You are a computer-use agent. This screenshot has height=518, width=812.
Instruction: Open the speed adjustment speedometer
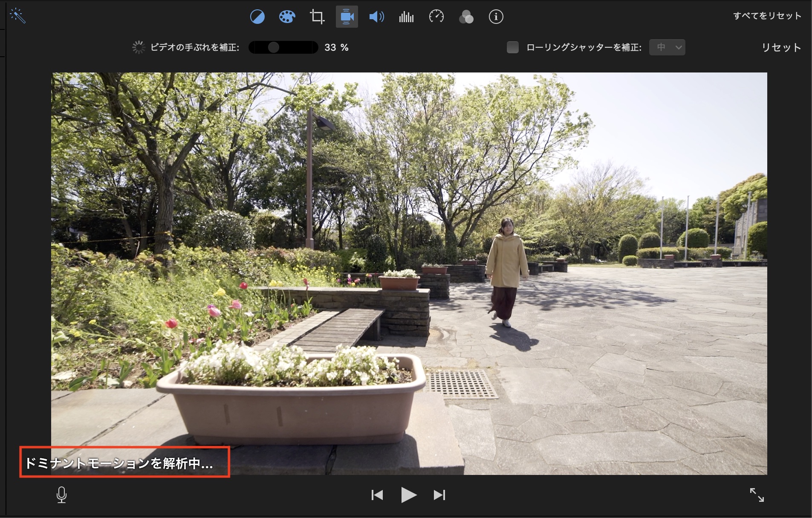[436, 17]
